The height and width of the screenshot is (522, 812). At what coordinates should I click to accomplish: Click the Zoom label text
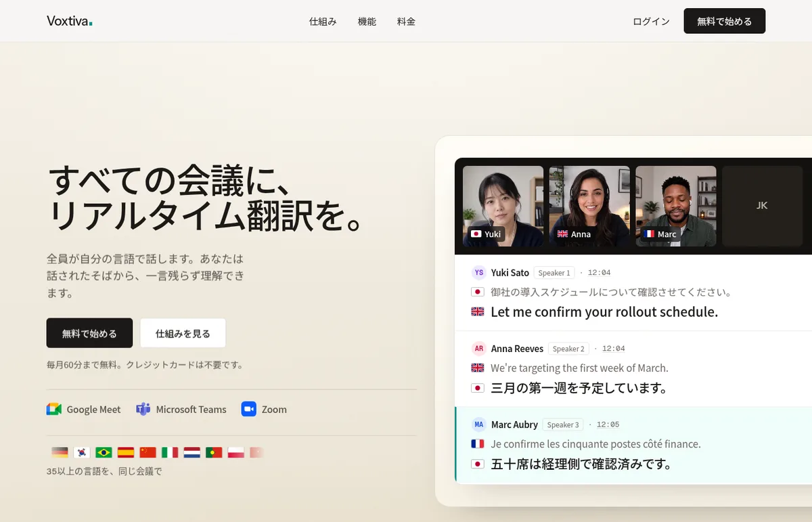pos(274,409)
